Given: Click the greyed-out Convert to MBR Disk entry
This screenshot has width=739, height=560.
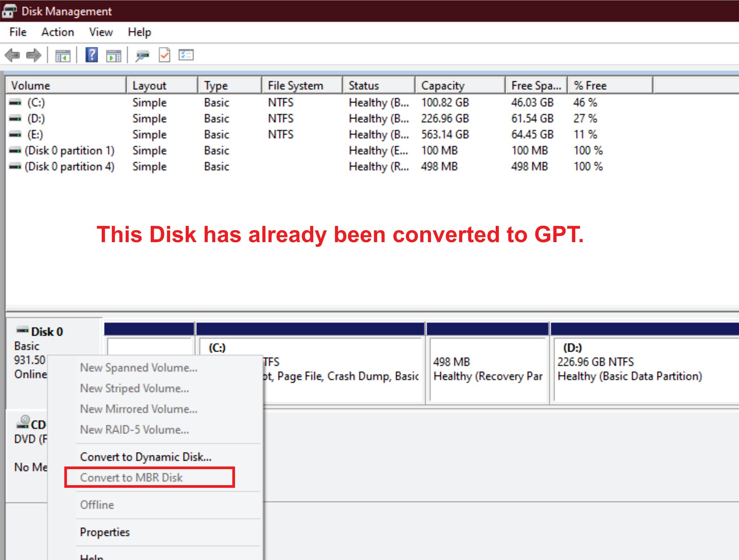Looking at the screenshot, I should [132, 477].
